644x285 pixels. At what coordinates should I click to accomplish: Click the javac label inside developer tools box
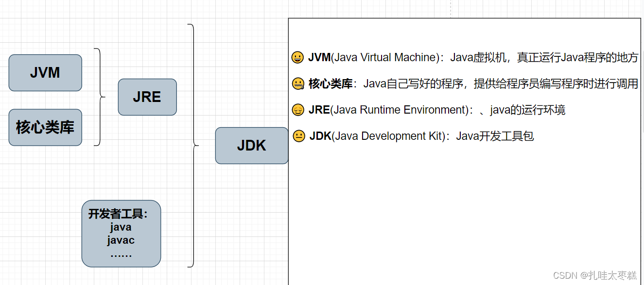[x=121, y=240]
